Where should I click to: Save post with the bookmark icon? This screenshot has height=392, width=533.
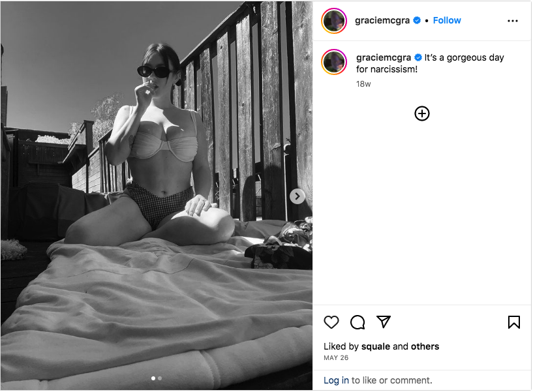pos(513,322)
